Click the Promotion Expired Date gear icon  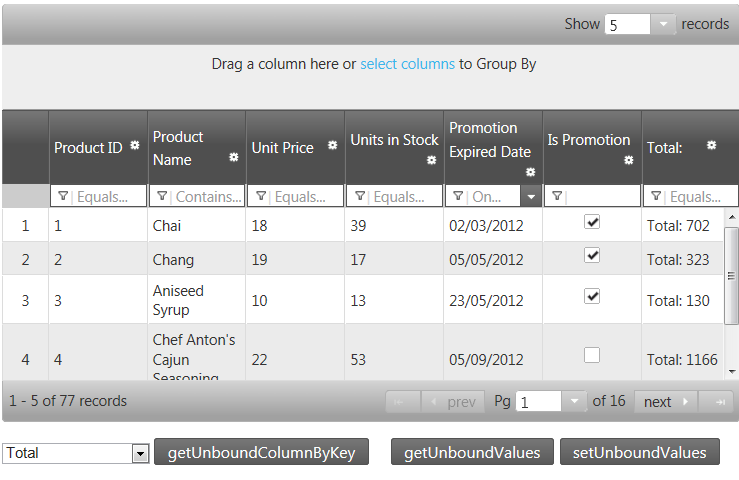pyautogui.click(x=530, y=172)
